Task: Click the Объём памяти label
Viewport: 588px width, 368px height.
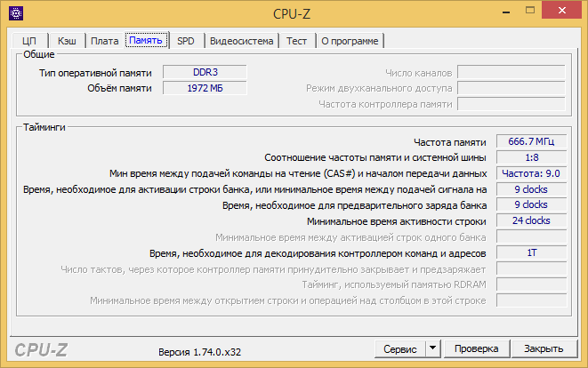Action: tap(119, 88)
